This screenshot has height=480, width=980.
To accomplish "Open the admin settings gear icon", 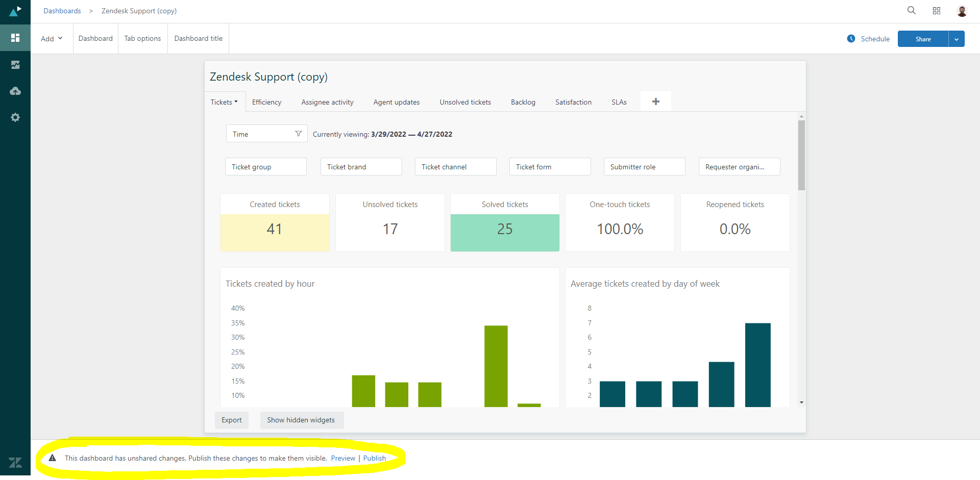I will pos(15,117).
